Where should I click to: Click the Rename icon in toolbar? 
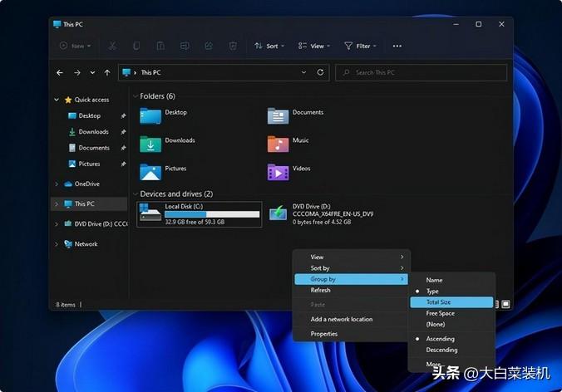coord(185,46)
